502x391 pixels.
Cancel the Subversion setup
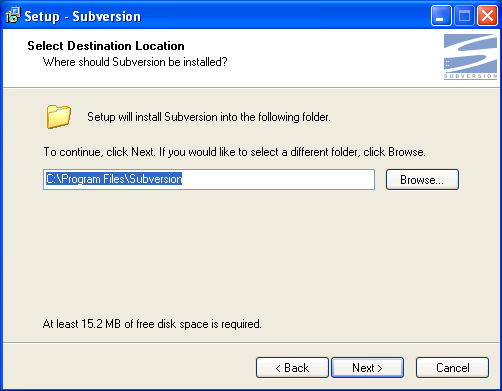pos(452,368)
